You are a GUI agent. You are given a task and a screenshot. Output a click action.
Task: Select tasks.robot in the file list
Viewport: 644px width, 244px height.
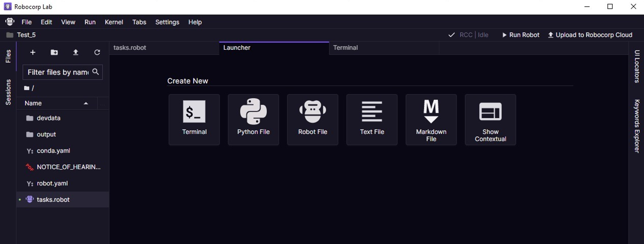tap(63, 200)
